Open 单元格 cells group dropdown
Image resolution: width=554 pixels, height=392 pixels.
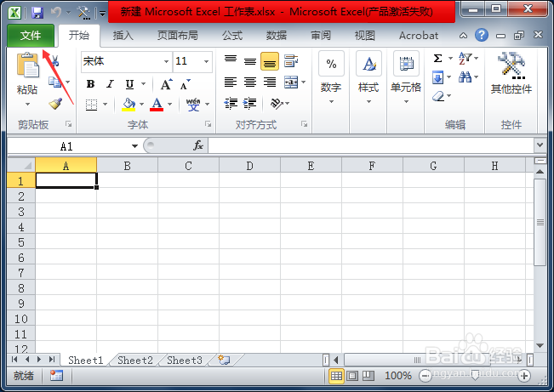406,102
